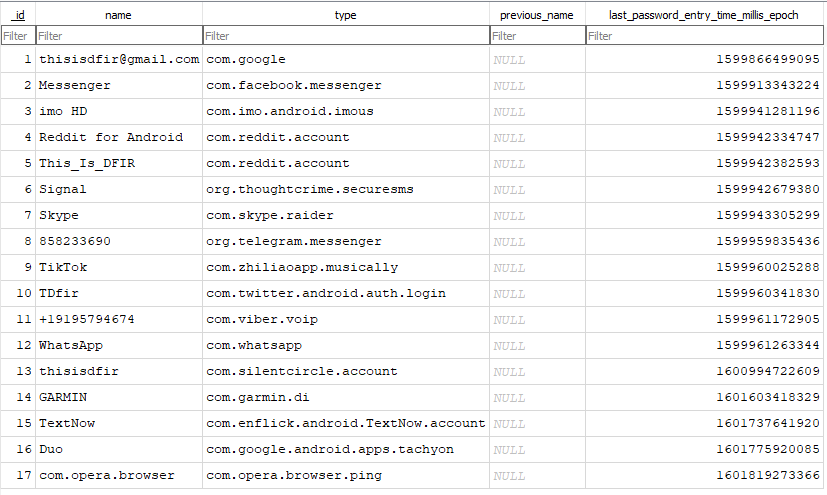This screenshot has height=495, width=827.
Task: Select the thisisdfir@gmail.com name cell
Action: (119, 60)
